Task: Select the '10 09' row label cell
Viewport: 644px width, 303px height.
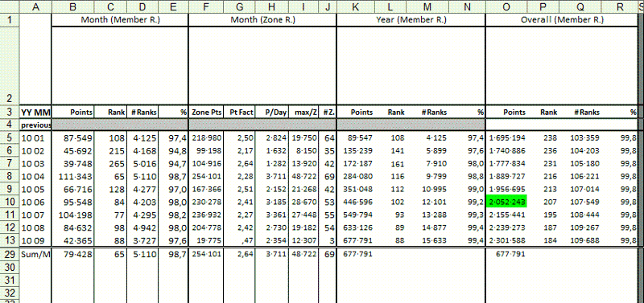Action: (x=35, y=240)
